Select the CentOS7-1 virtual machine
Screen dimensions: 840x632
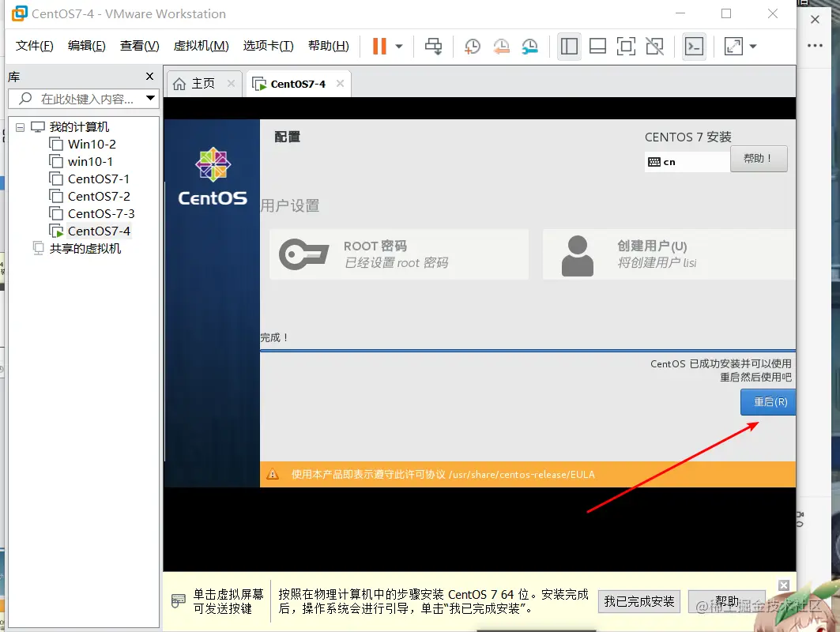(x=99, y=179)
